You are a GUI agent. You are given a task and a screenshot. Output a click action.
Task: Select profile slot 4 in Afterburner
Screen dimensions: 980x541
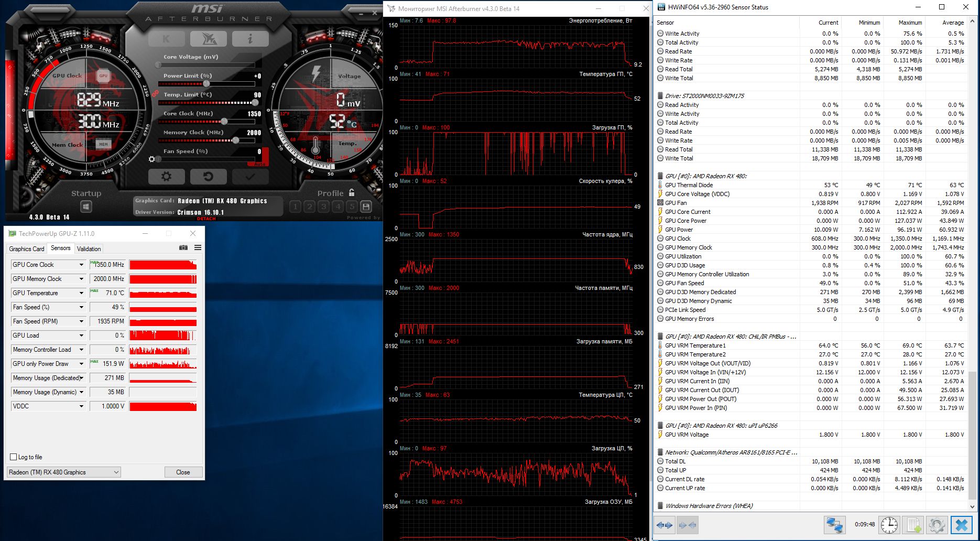point(337,207)
